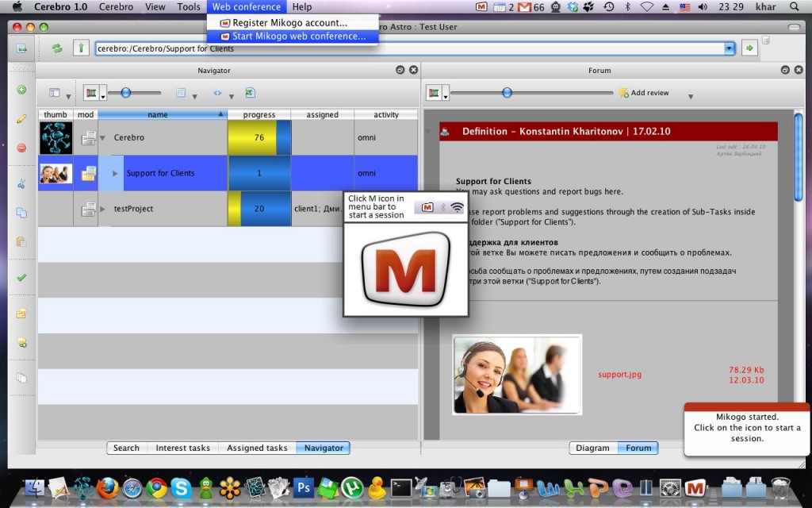The image size is (812, 508).
Task: Expand the Support for Clients node
Action: coord(115,173)
